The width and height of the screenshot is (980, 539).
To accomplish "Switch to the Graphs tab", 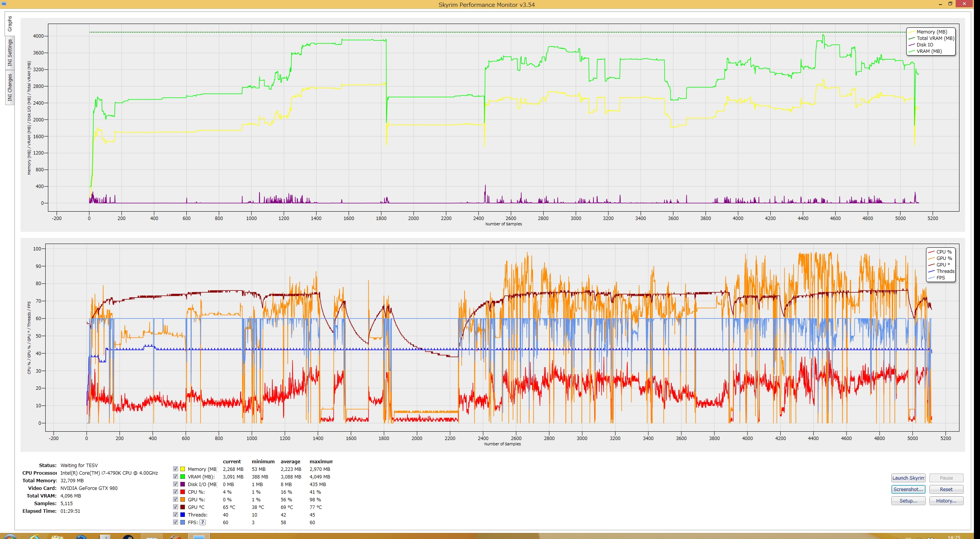I will (x=10, y=24).
